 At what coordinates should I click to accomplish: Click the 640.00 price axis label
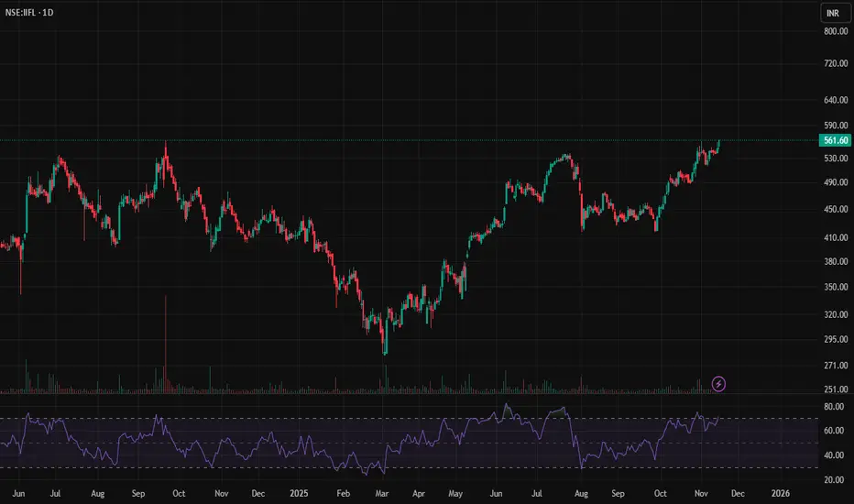(834, 99)
